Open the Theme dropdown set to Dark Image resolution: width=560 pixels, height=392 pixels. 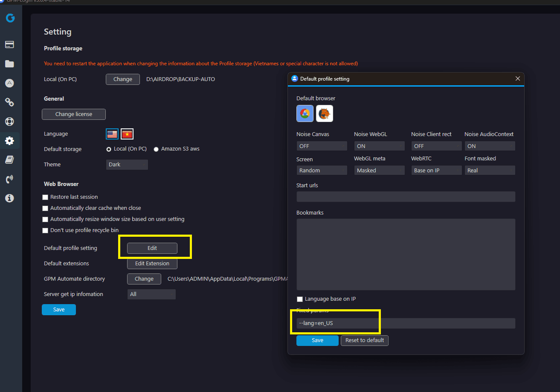click(x=127, y=165)
